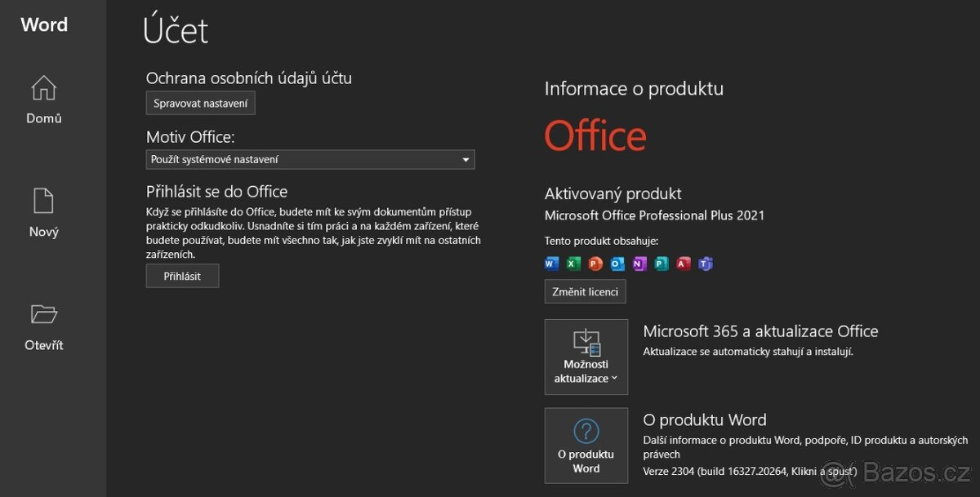The image size is (980, 497).
Task: Click the blue Outlook icon
Action: tap(617, 263)
